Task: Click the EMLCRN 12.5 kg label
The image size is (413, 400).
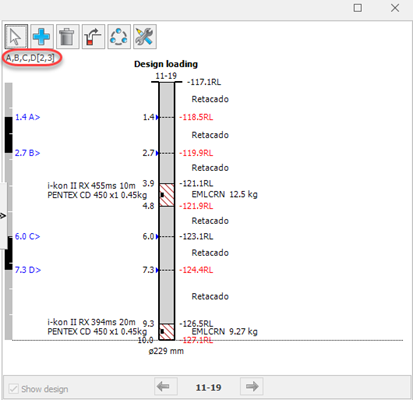Action: (x=224, y=194)
